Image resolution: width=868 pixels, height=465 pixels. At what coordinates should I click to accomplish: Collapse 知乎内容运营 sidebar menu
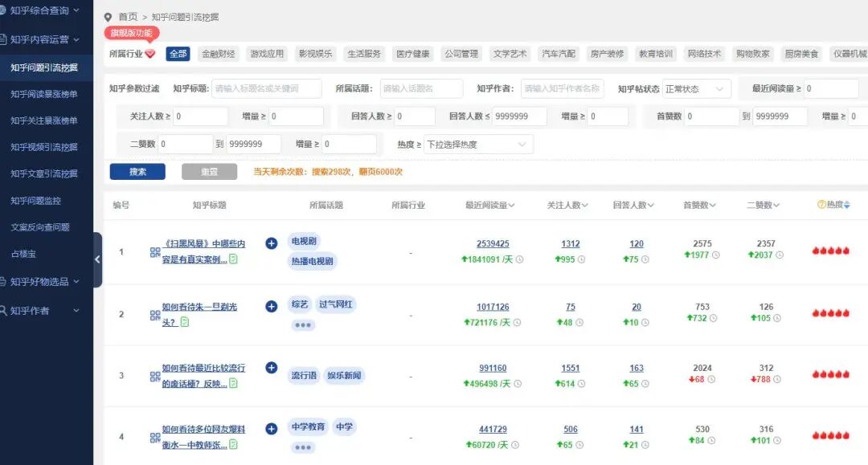(43, 39)
